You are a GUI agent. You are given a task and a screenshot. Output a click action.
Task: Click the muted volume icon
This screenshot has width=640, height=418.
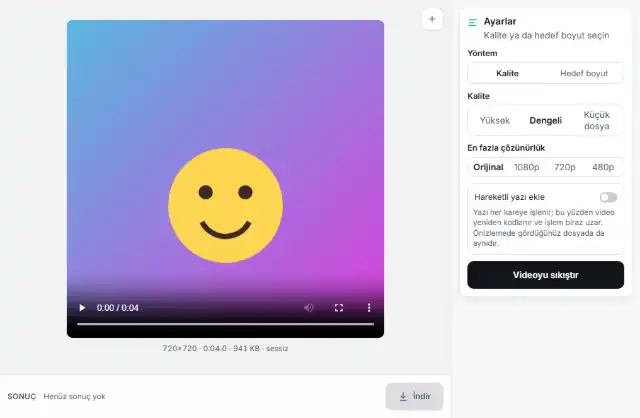[309, 308]
